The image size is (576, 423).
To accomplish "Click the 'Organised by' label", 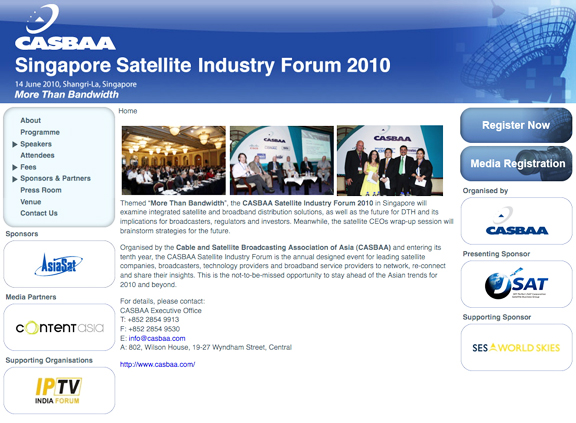I will (485, 191).
